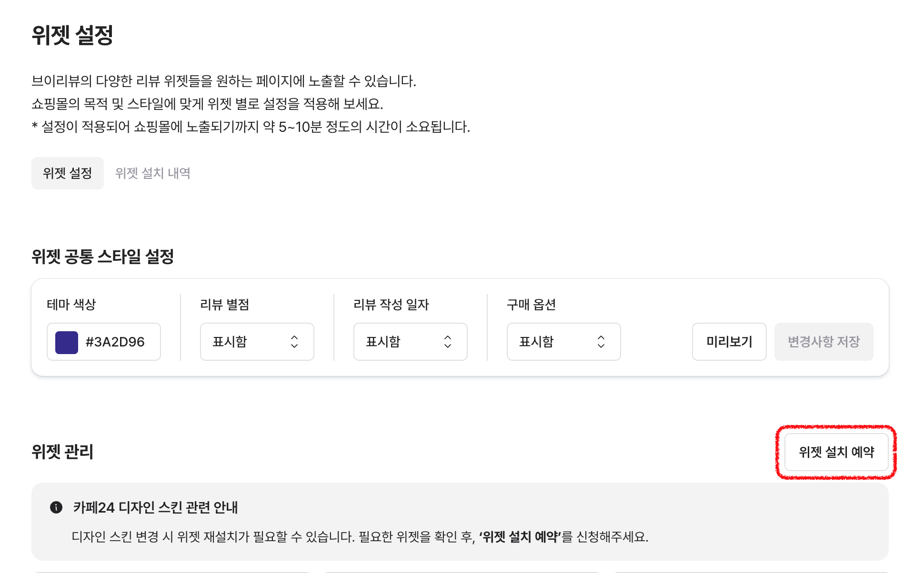
Task: Click the #3A2D96 hex color field
Action: click(115, 342)
